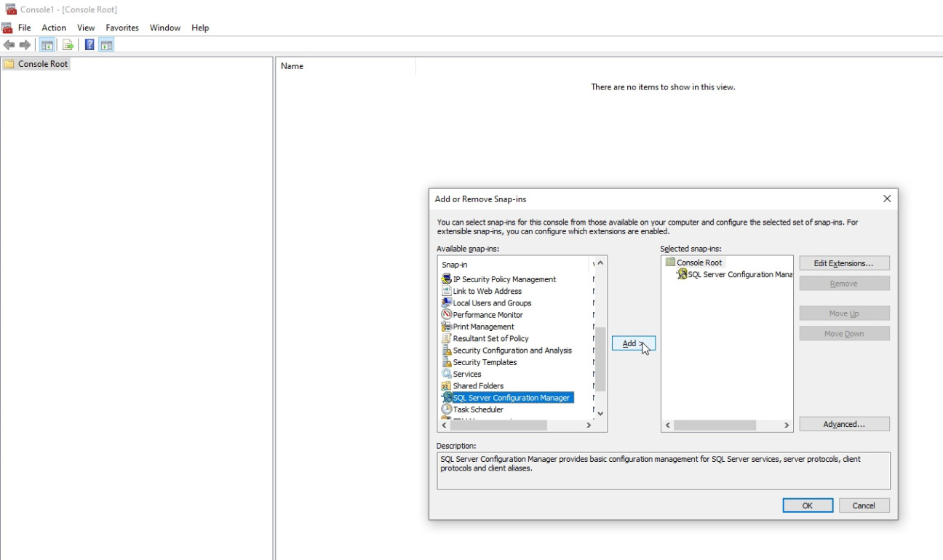Image resolution: width=943 pixels, height=560 pixels.
Task: Choose Local Users and Groups snap-in
Action: click(x=492, y=303)
